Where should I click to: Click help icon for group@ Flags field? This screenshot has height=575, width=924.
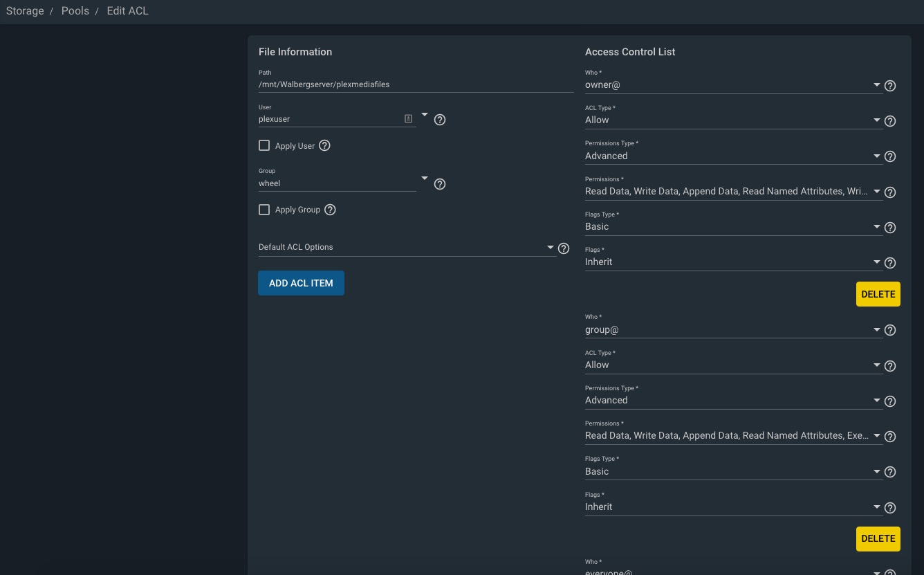(x=890, y=508)
